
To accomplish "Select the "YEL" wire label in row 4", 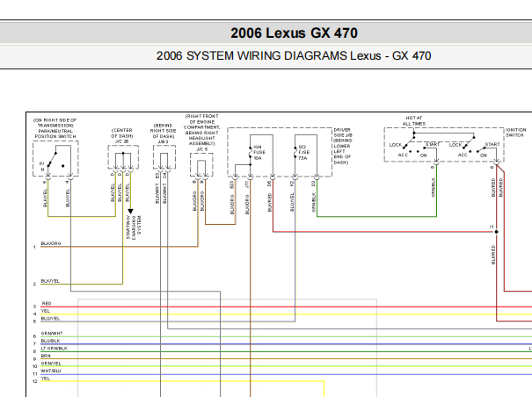I will point(46,311).
